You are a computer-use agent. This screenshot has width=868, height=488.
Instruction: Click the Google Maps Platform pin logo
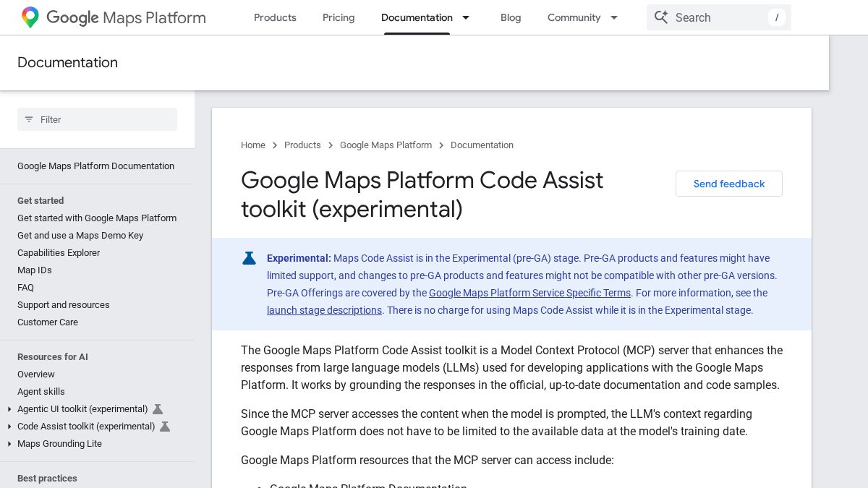pyautogui.click(x=30, y=17)
